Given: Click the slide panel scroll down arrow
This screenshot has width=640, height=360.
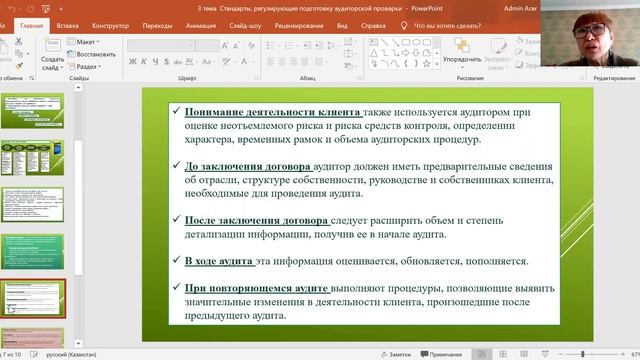Looking at the screenshot, I should point(78,343).
